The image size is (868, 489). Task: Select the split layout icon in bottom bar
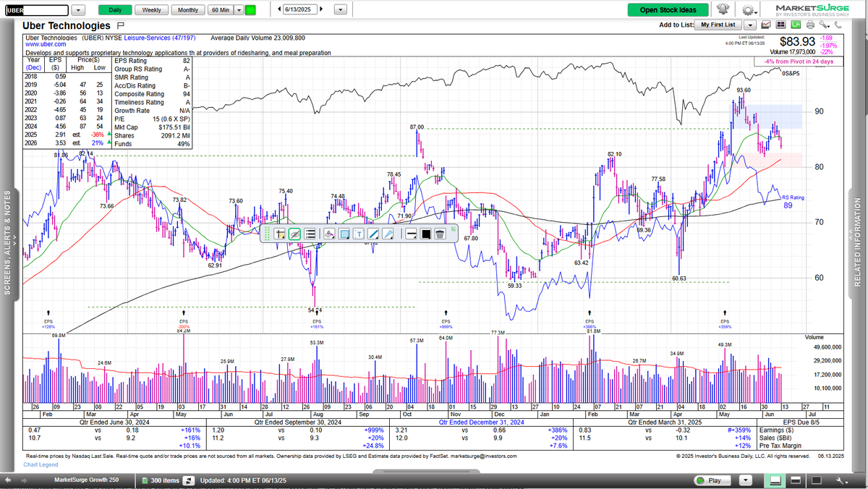(x=796, y=480)
